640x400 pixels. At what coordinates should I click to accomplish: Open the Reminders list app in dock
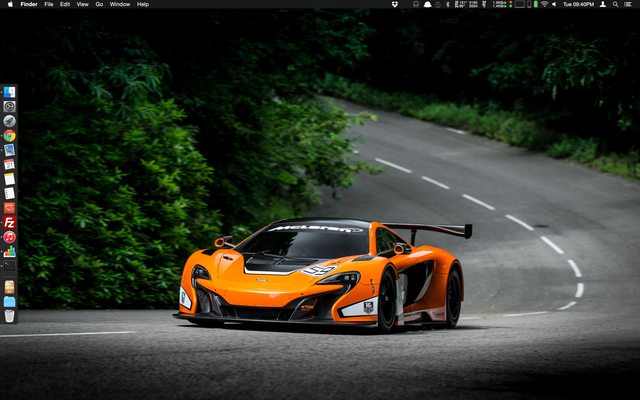coord(9,193)
